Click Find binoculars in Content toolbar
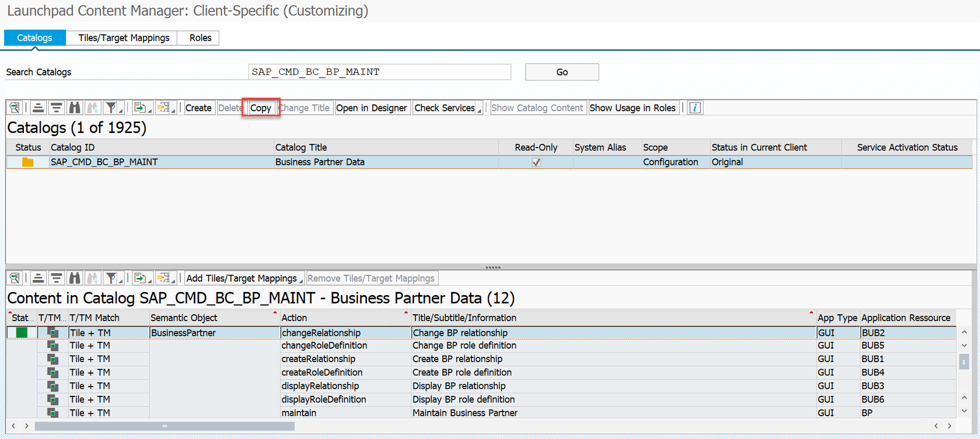The width and height of the screenshot is (980, 439). coord(75,278)
